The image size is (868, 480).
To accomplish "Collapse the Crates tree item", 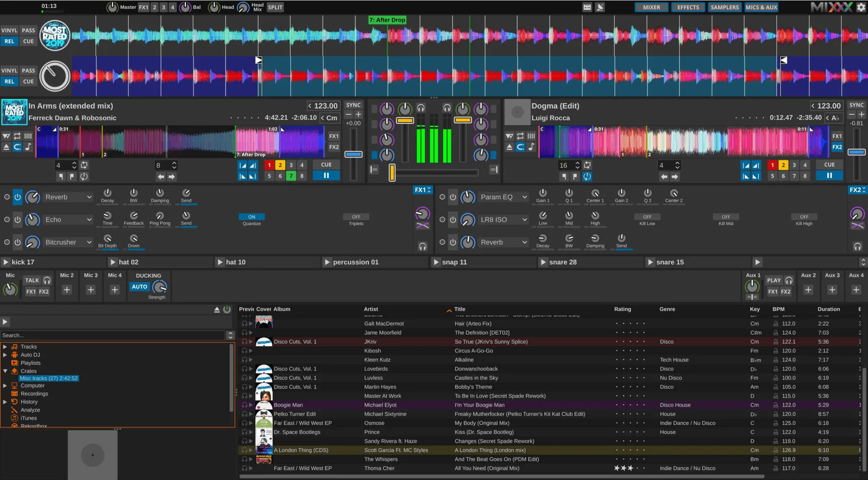I will (x=5, y=371).
